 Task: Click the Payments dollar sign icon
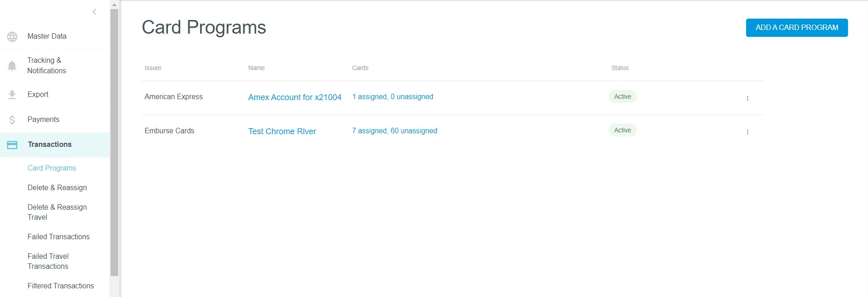[12, 120]
